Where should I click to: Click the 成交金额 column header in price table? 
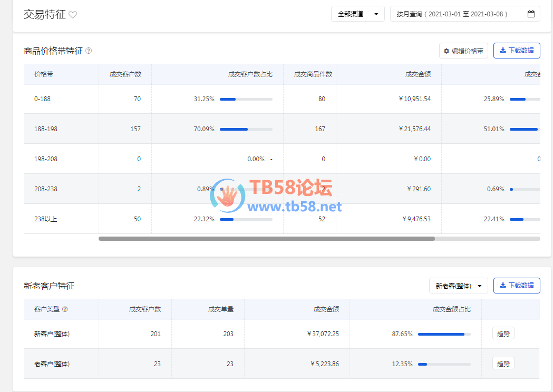tap(418, 74)
